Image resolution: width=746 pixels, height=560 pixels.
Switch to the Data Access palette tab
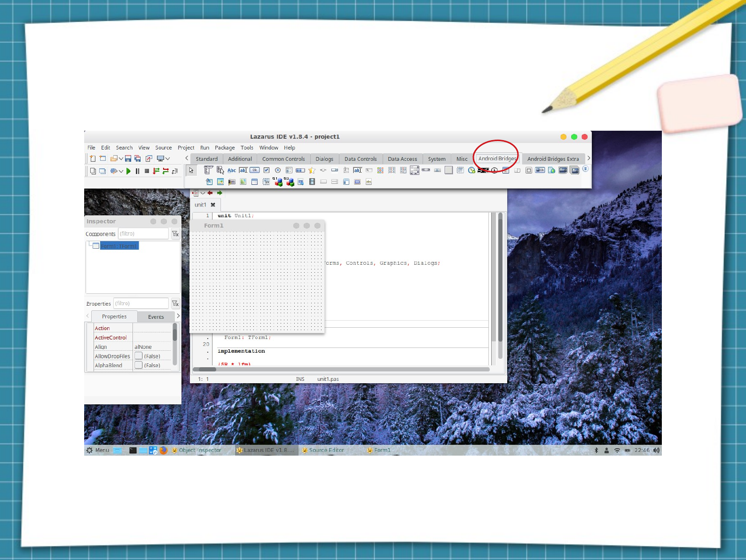(x=402, y=159)
